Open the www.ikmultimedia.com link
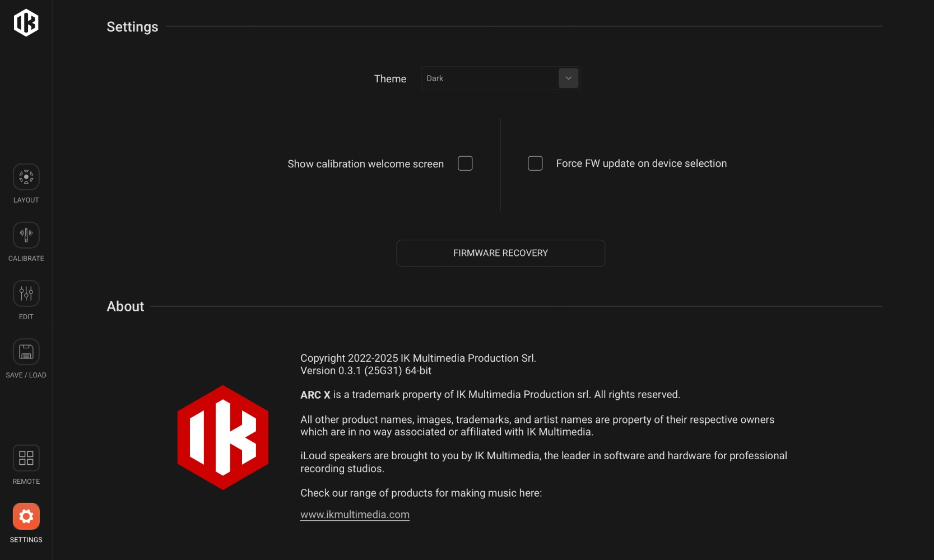The width and height of the screenshot is (934, 560). coord(355,515)
